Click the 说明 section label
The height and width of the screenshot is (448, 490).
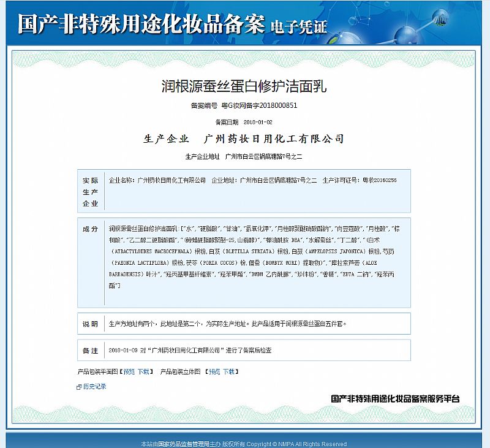pos(91,324)
